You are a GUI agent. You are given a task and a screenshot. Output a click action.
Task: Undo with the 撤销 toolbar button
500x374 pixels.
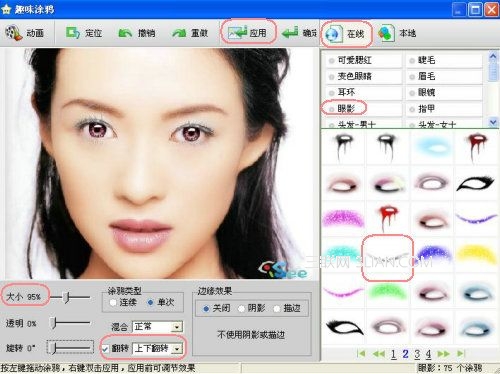coord(137,33)
